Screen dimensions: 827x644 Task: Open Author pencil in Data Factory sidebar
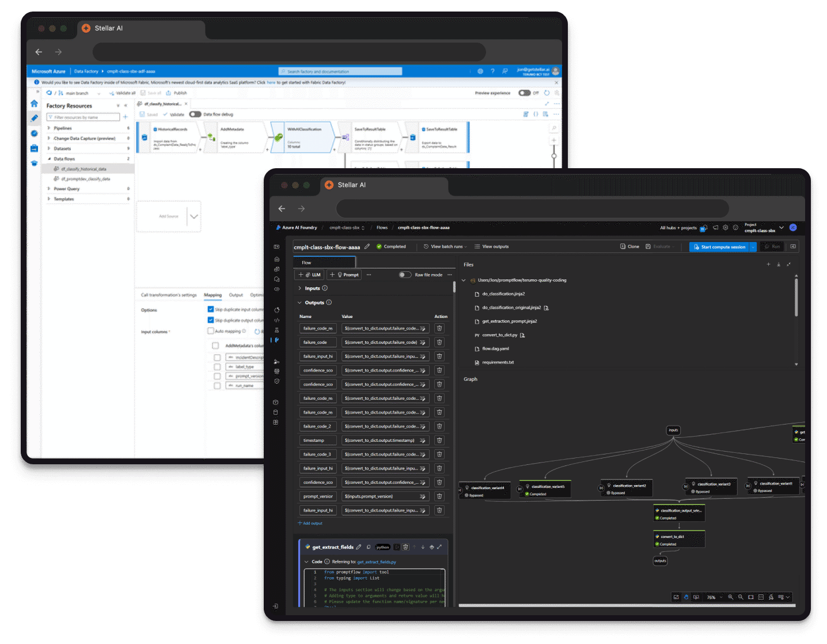click(34, 118)
